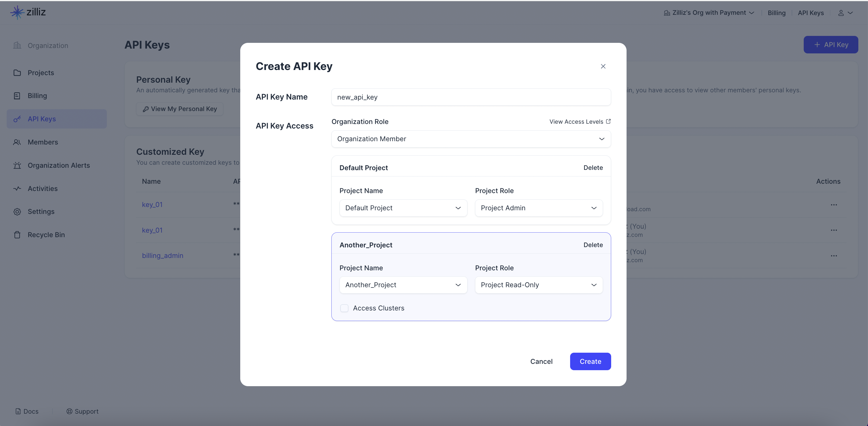The width and height of the screenshot is (868, 426).
Task: Click the Zilliz logo icon
Action: [17, 12]
